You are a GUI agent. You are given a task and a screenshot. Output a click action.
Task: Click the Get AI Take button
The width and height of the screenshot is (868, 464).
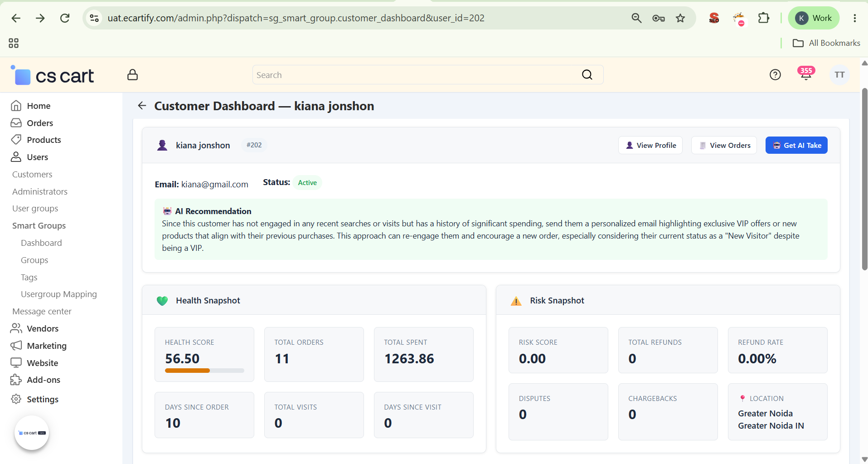[796, 145]
